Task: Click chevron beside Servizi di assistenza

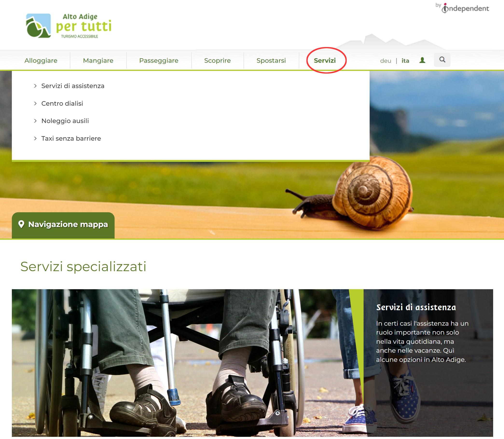Action: (35, 86)
